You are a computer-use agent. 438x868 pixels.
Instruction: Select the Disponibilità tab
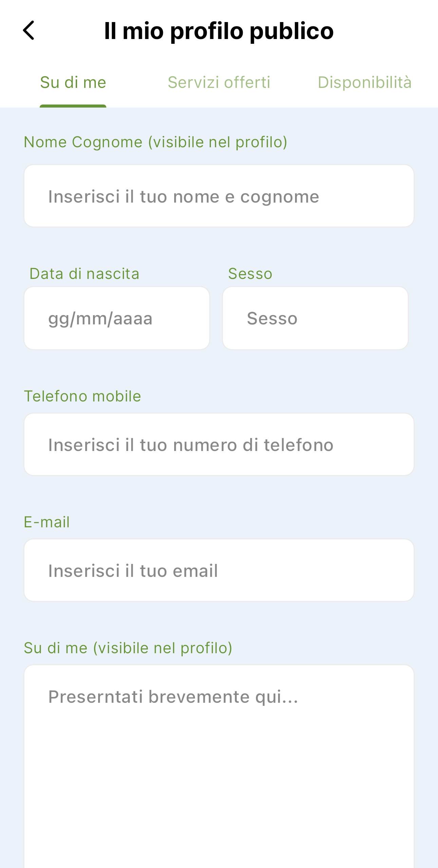click(365, 82)
